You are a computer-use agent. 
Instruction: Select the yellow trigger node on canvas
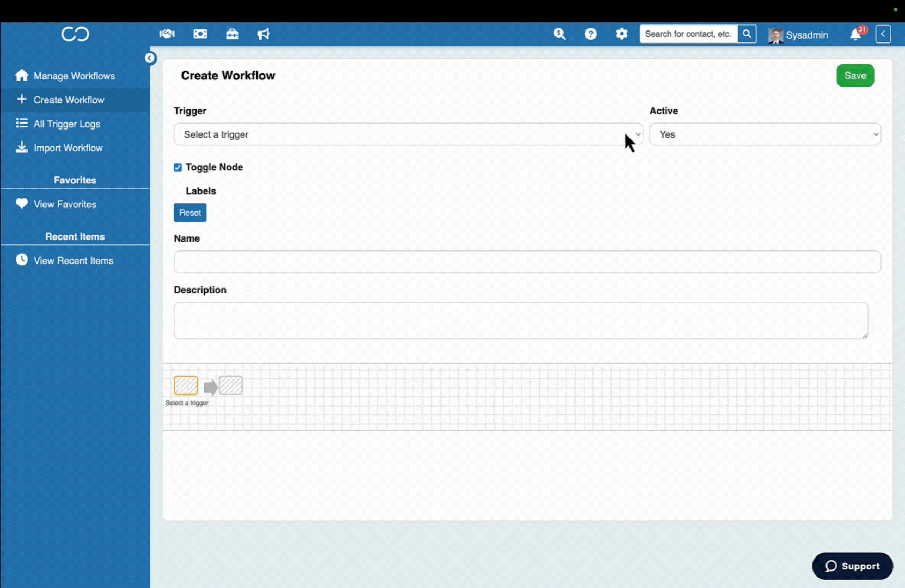(186, 385)
